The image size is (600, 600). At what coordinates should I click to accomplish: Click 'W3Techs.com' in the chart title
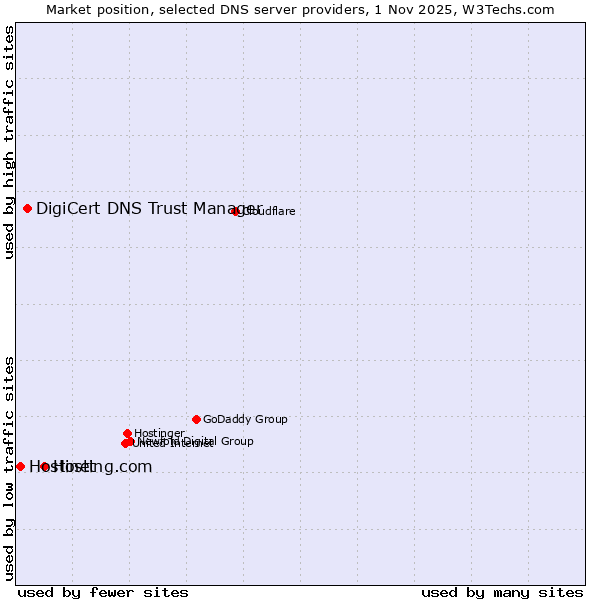tap(516, 9)
